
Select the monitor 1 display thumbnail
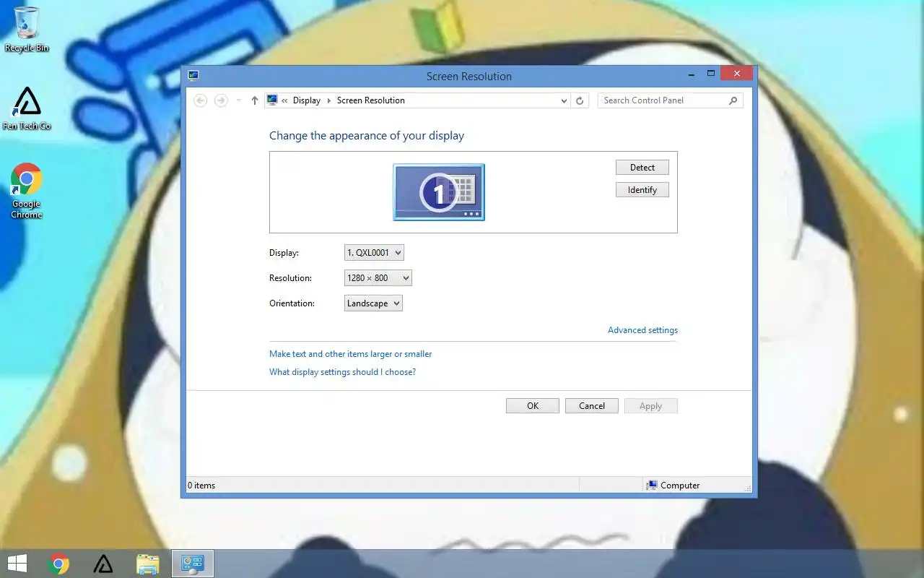439,192
